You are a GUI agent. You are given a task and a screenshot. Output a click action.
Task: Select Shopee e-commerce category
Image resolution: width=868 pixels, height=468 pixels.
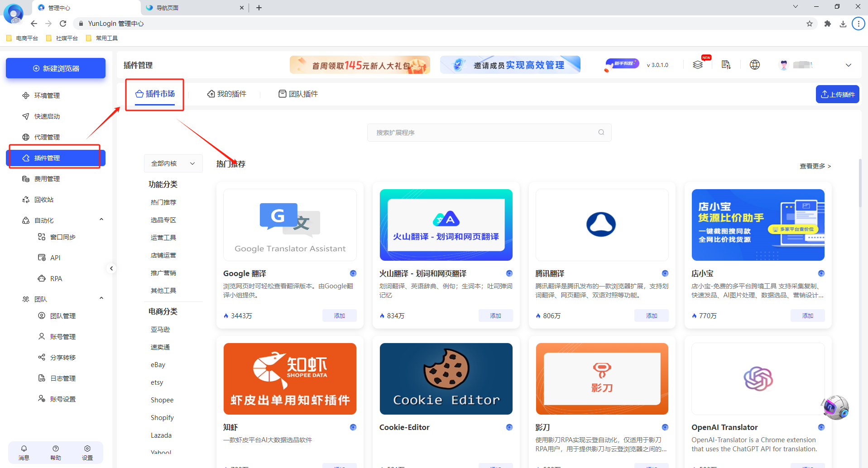click(x=162, y=400)
